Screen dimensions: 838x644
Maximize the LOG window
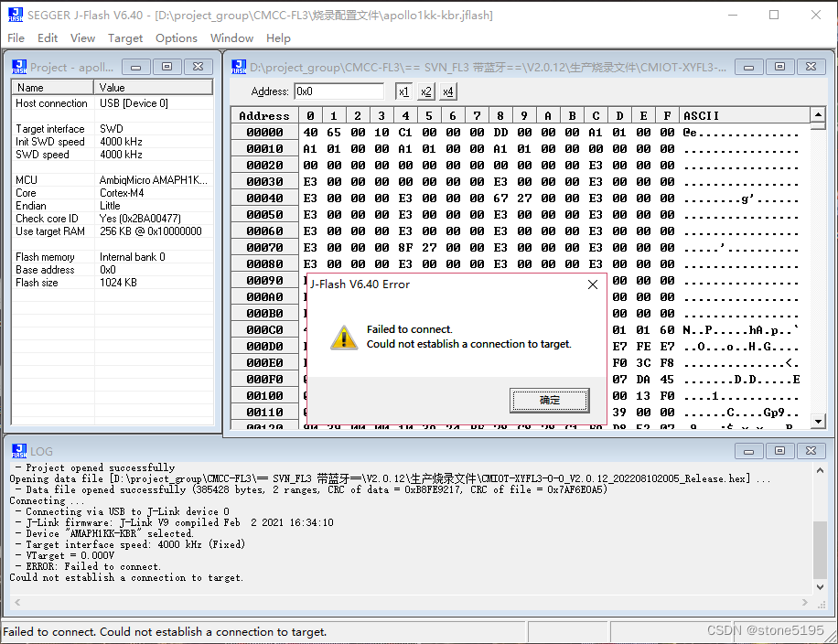(779, 451)
